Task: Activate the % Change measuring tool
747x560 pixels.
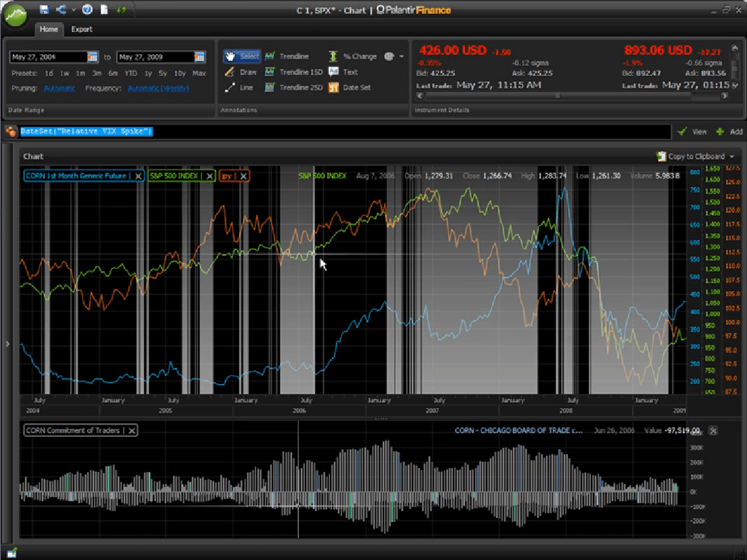Action: point(353,56)
